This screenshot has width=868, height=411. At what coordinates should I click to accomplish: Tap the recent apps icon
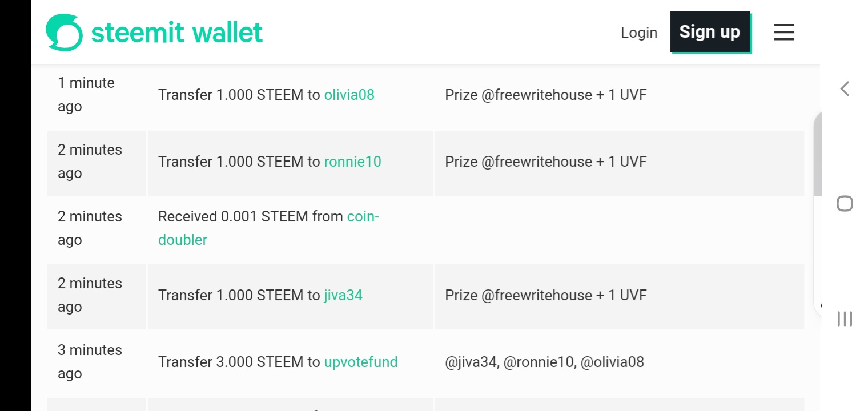coord(845,319)
